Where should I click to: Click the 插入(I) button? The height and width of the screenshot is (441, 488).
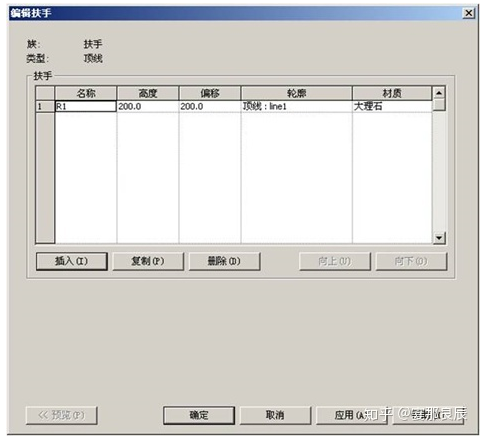point(72,261)
